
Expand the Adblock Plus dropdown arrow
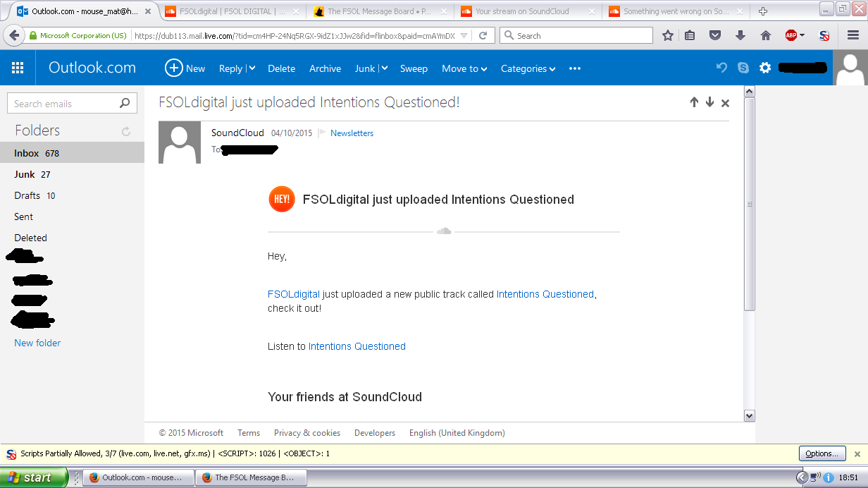click(x=802, y=35)
